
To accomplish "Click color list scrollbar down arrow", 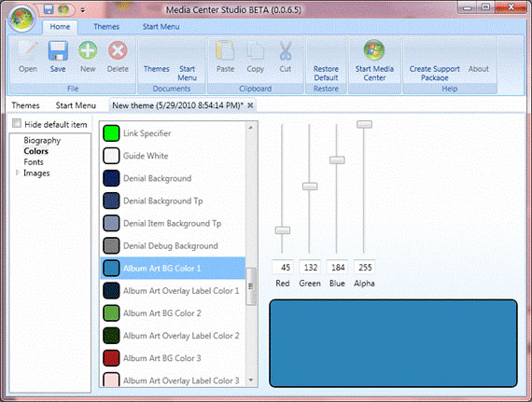I will pyautogui.click(x=251, y=380).
